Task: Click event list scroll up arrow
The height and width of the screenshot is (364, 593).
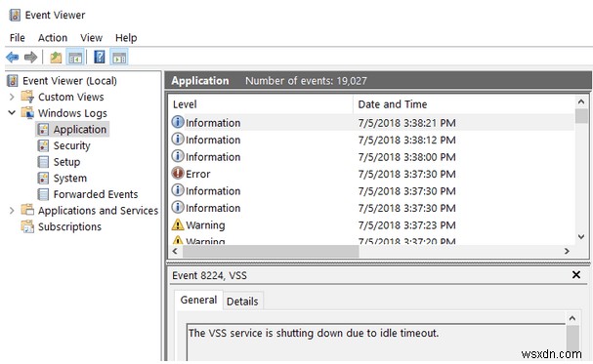Action: point(581,101)
